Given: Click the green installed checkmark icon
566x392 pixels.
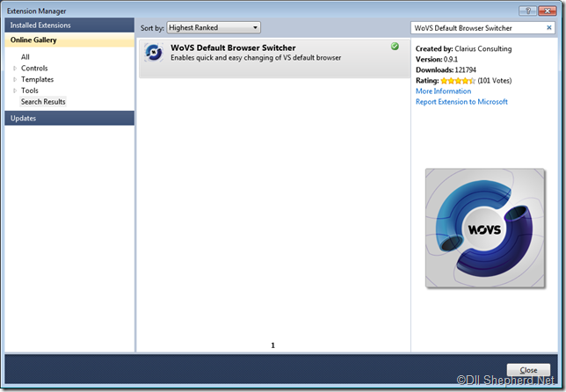Looking at the screenshot, I should point(395,47).
